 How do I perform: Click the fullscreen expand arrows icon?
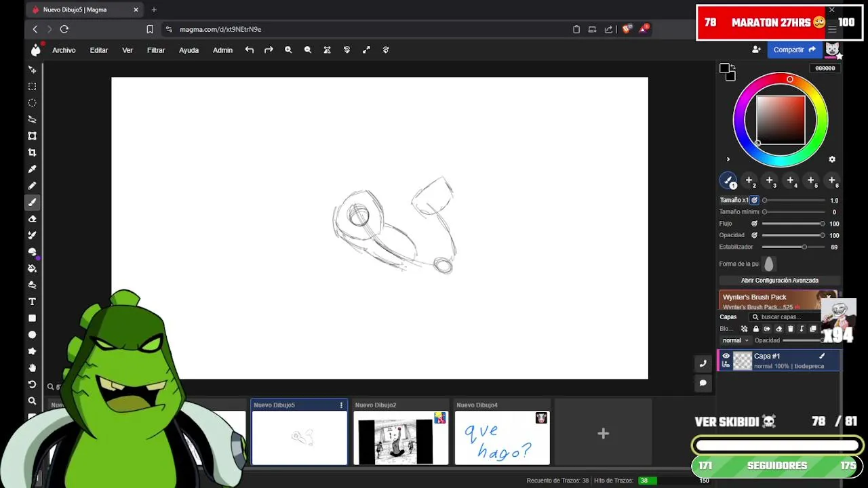click(366, 49)
